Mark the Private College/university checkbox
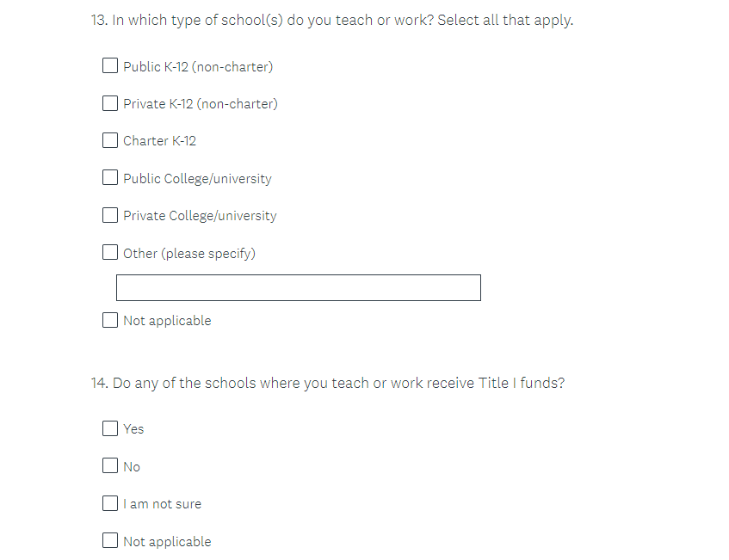729x560 pixels. click(110, 215)
